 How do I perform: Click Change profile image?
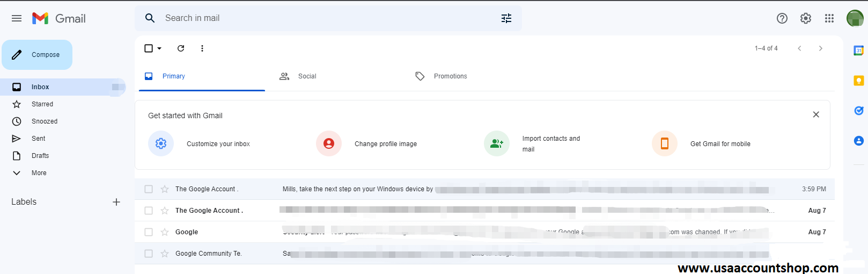pos(386,144)
